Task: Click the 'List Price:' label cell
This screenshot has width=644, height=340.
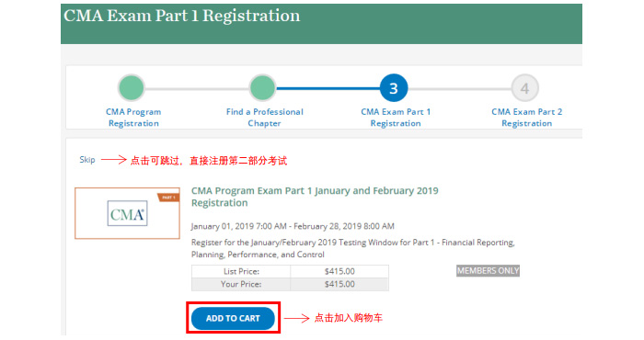Action: [241, 271]
